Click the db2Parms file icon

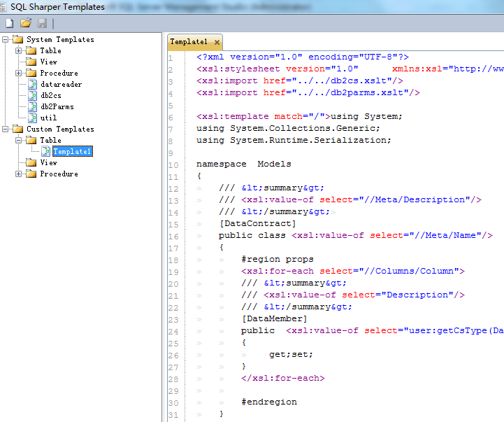(x=32, y=106)
